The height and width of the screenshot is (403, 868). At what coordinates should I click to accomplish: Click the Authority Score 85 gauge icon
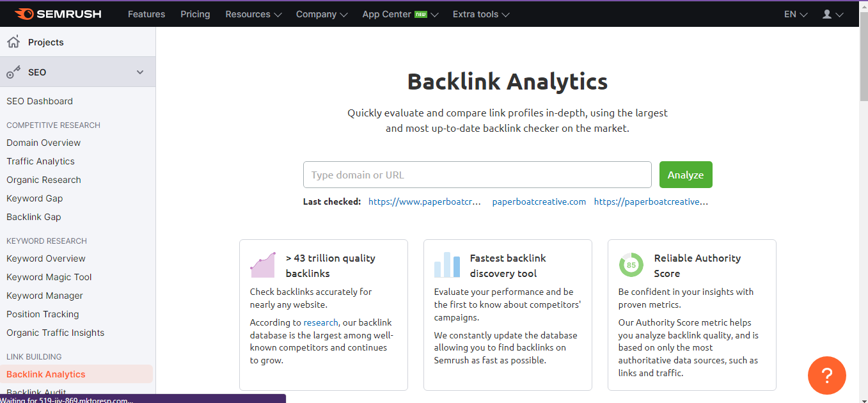point(631,265)
